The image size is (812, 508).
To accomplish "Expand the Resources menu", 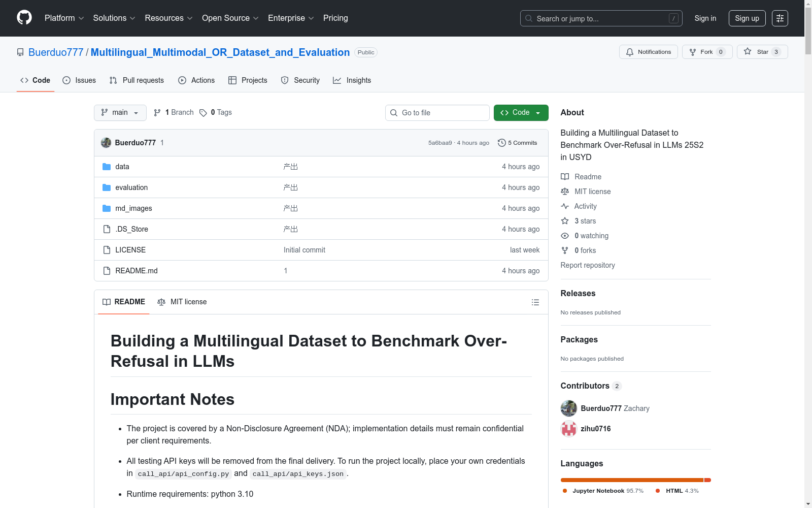I will coord(169,18).
